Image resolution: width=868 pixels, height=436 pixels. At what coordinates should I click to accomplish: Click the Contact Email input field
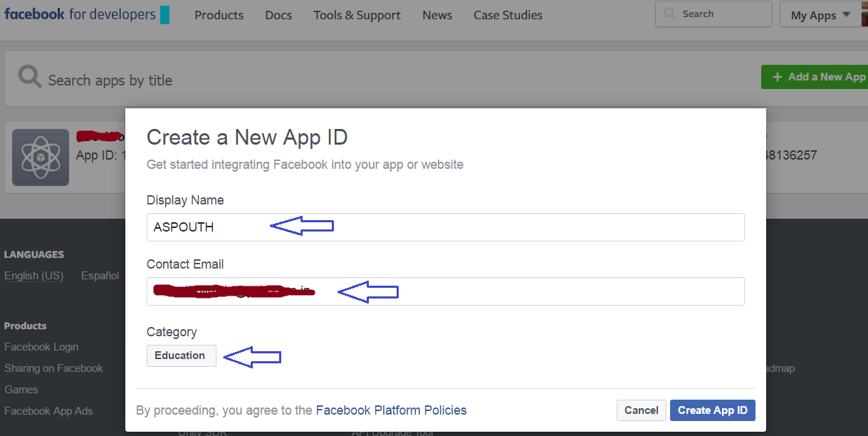pos(445,291)
